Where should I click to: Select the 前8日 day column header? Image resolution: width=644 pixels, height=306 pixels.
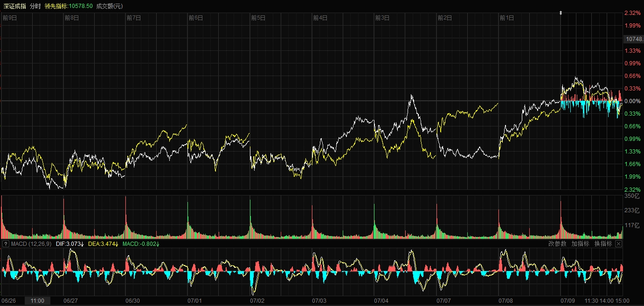tap(72, 18)
